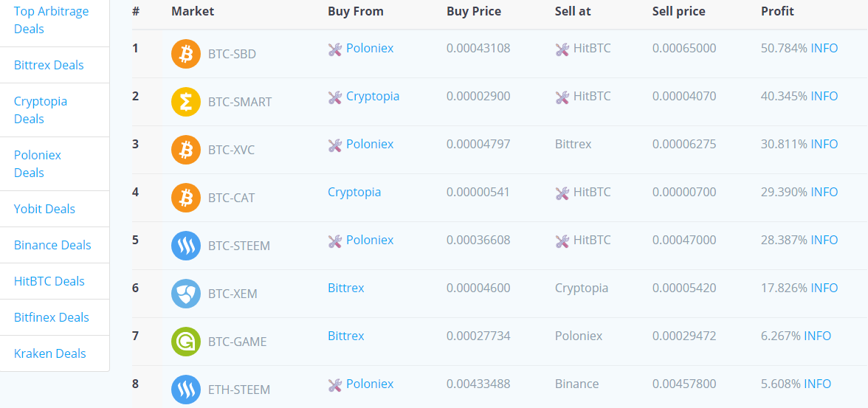This screenshot has width=868, height=408.
Task: Click the Steem icon for BTC-STEEM
Action: pyautogui.click(x=186, y=246)
